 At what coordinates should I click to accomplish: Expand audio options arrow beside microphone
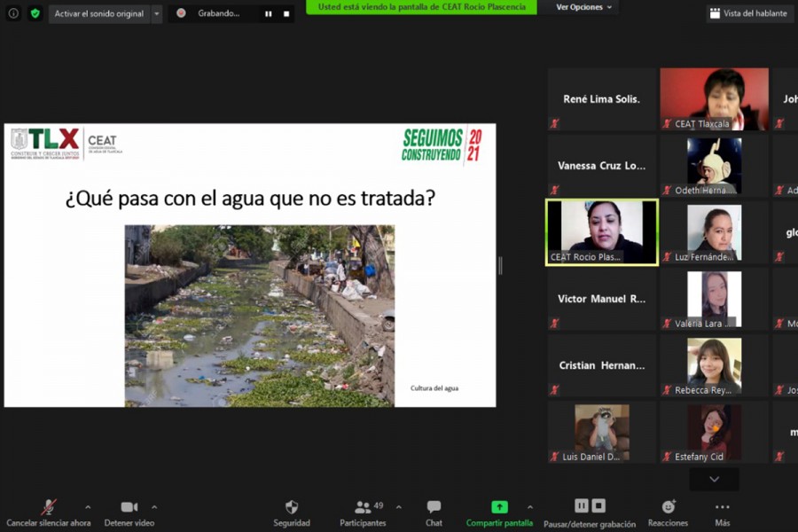88,507
